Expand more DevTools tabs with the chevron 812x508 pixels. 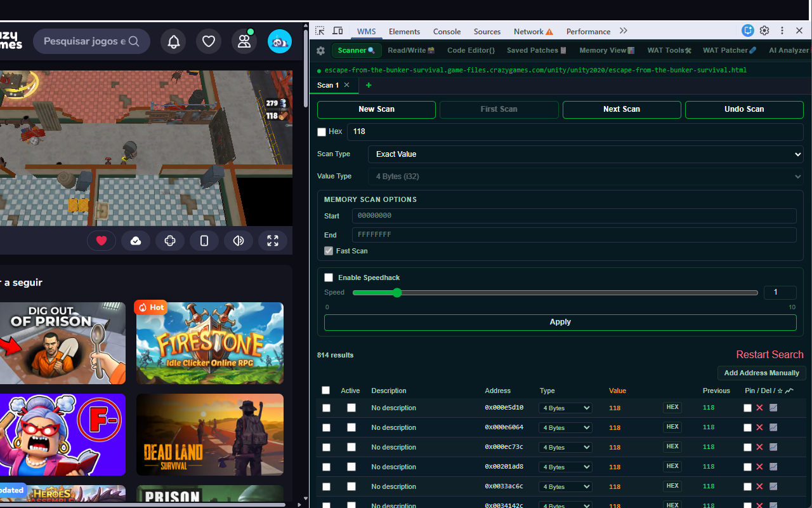point(624,31)
